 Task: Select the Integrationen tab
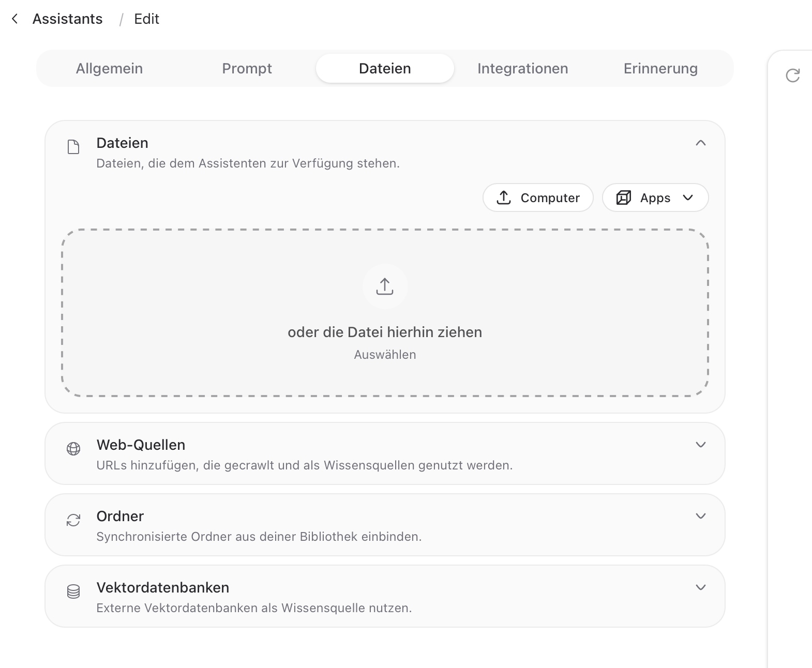coord(522,68)
